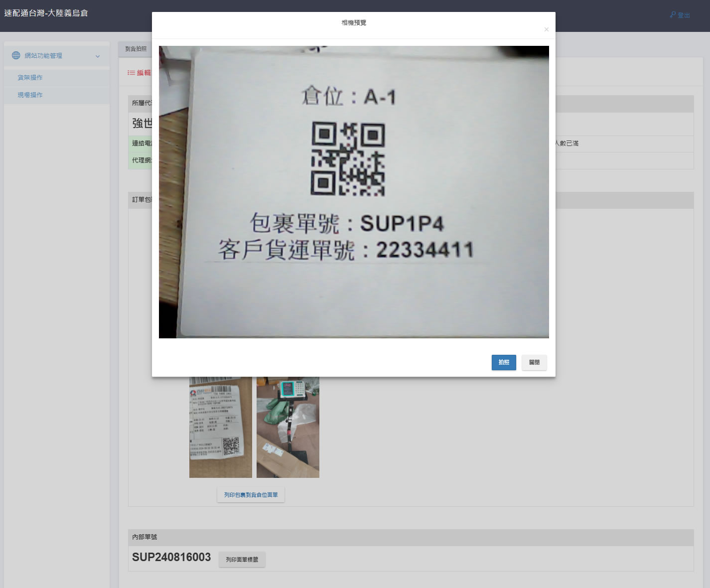The width and height of the screenshot is (710, 588).
Task: Collapse the 網站功能管理 menu via its chevron
Action: (98, 56)
